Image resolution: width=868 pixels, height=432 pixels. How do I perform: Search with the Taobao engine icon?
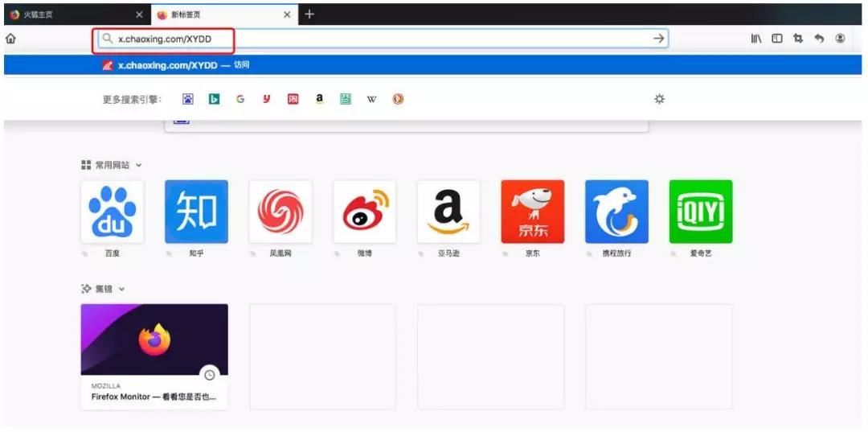click(x=293, y=99)
